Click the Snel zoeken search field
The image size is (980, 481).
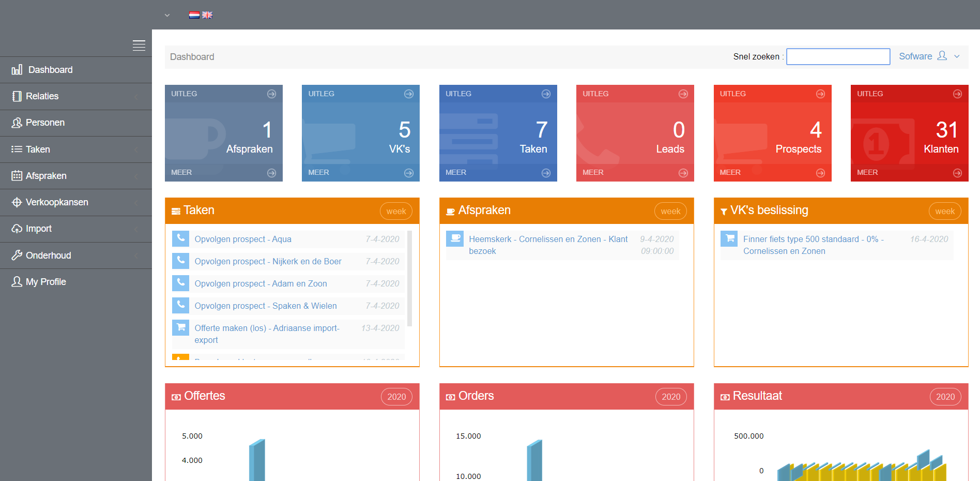point(838,56)
